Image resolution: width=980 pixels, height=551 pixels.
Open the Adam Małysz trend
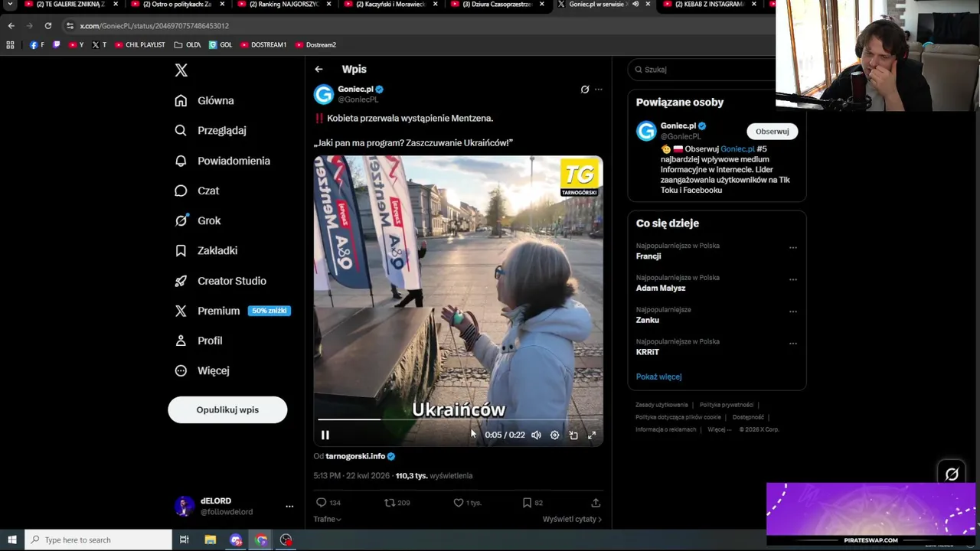click(x=661, y=289)
